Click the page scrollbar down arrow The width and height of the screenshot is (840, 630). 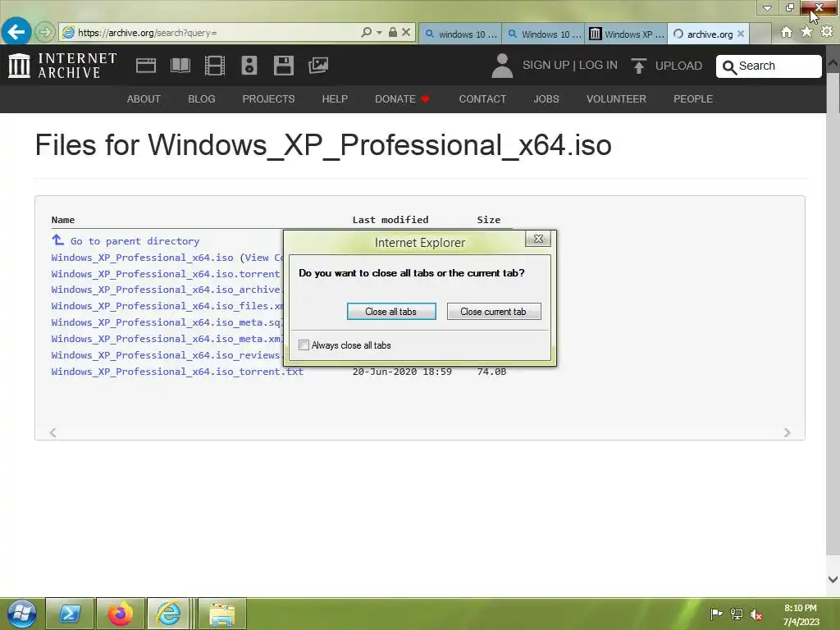point(833,579)
